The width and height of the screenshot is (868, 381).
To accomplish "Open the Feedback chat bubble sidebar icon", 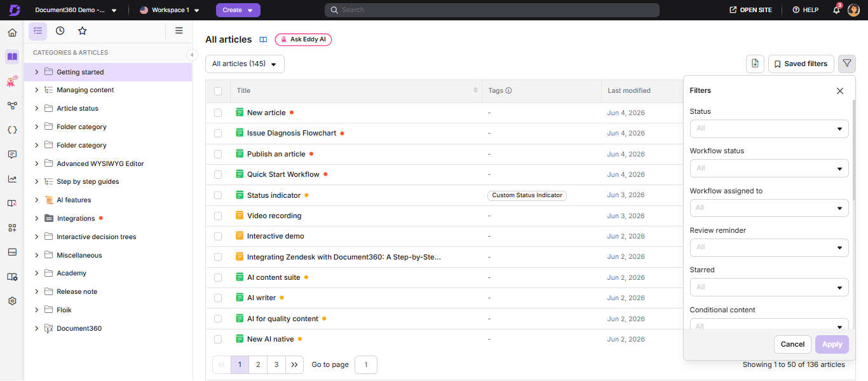I will click(x=12, y=155).
